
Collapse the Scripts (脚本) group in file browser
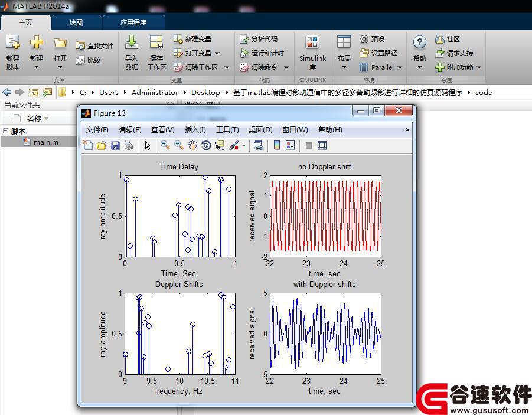(5, 130)
